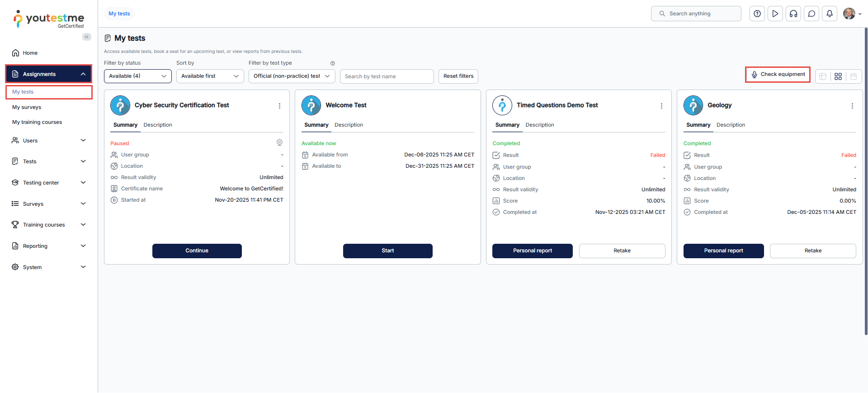
Task: Click the Search by test name field
Action: pyautogui.click(x=387, y=76)
